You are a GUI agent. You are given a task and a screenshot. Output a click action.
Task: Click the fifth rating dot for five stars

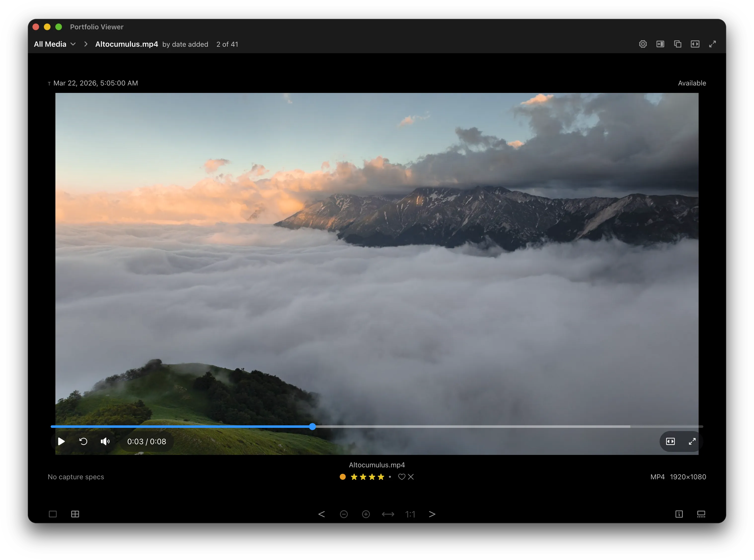coord(390,477)
